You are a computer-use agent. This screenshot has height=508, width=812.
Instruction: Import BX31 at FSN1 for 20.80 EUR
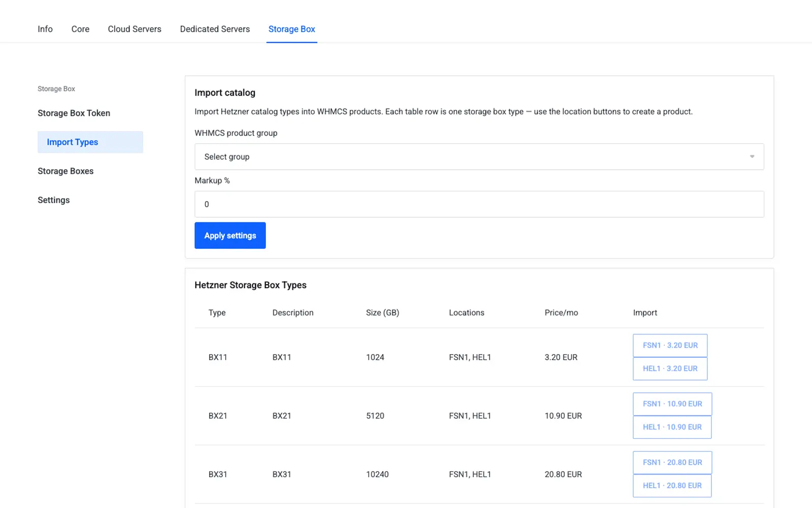[x=672, y=462]
